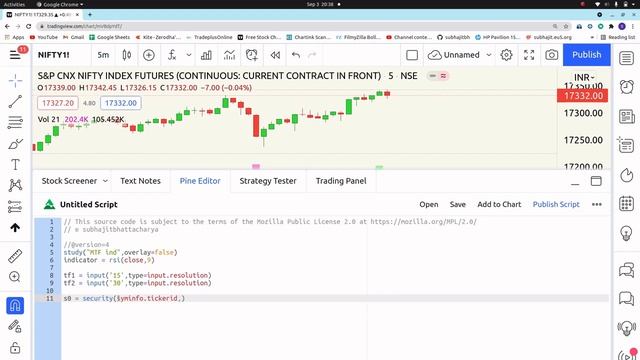Switch to the Text Notes tab
Screen dimensions: 640x360
point(140,181)
